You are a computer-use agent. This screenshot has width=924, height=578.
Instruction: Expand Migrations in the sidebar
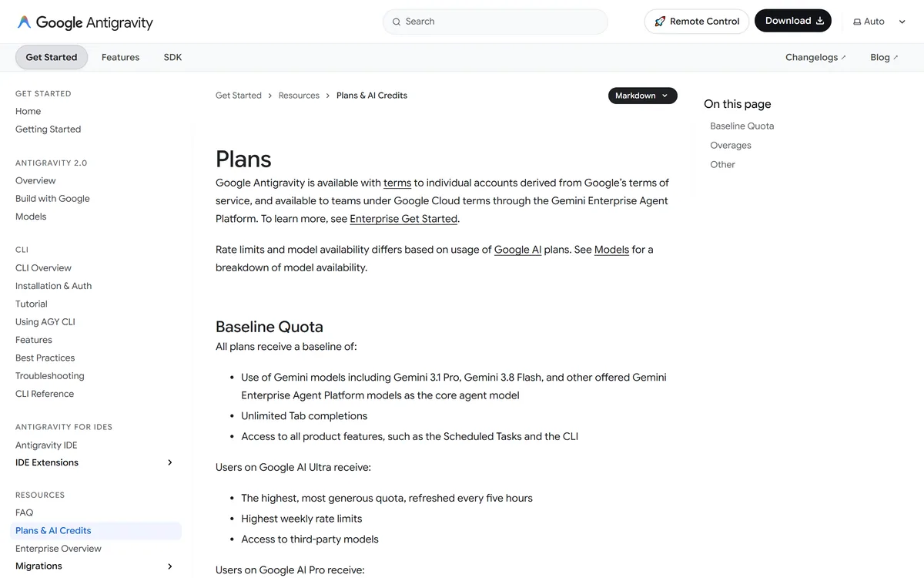click(x=170, y=566)
